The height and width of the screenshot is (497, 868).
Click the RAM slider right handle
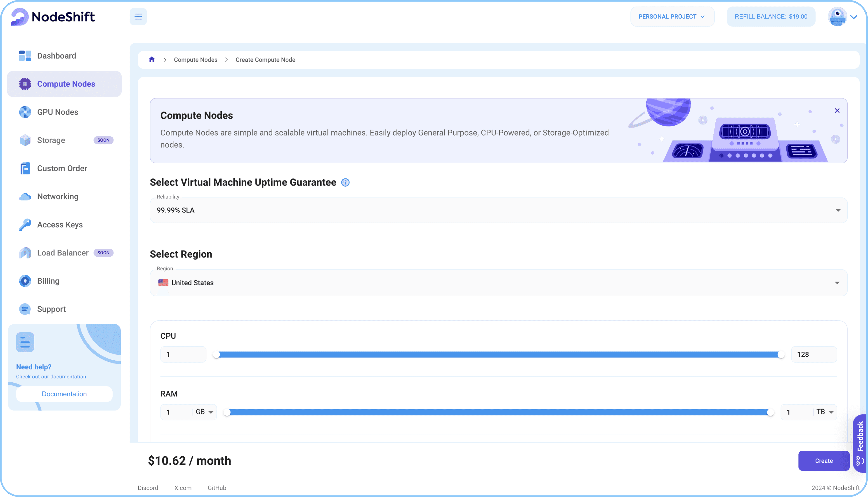coord(770,412)
